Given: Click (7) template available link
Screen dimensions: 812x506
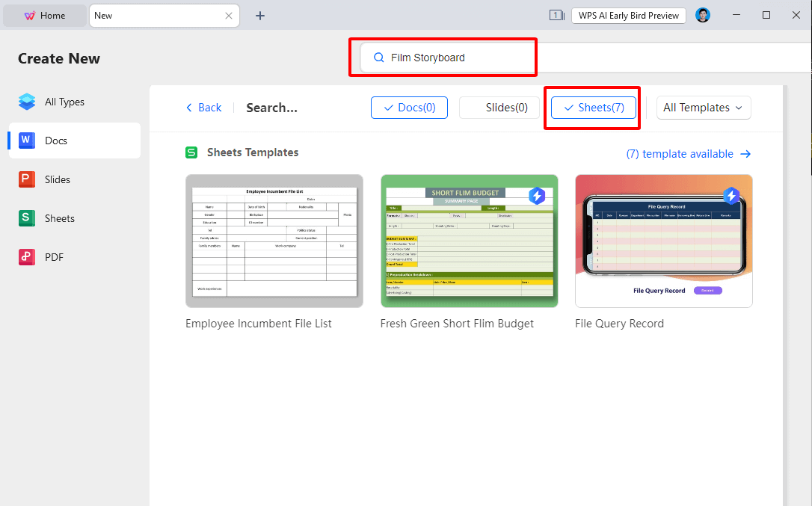Looking at the screenshot, I should 688,154.
